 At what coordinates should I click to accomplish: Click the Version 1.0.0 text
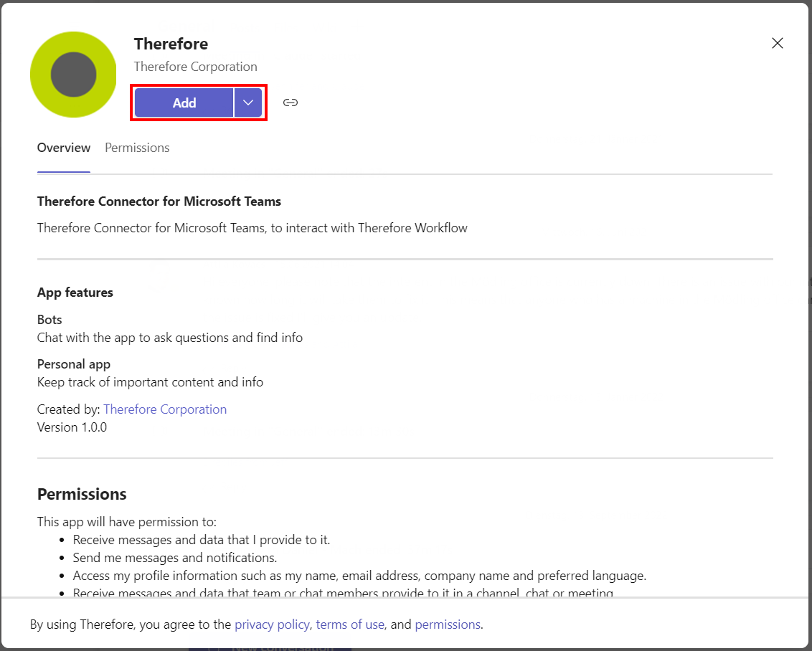coord(72,427)
